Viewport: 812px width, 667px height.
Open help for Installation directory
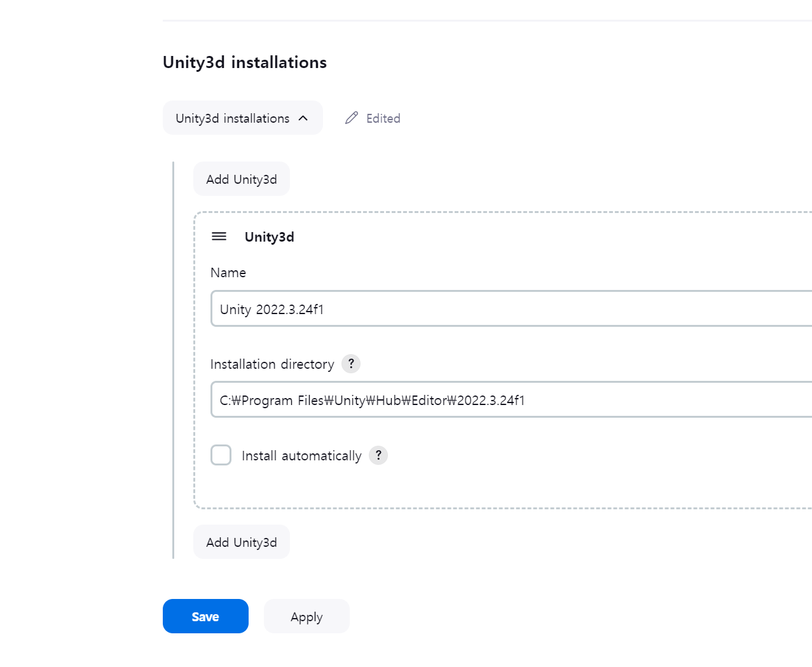click(x=351, y=364)
